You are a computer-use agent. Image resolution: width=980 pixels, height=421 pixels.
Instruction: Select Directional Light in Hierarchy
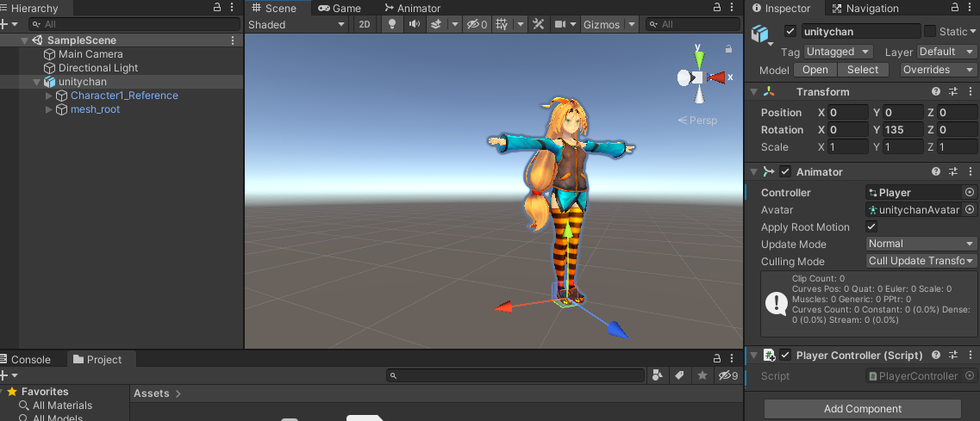(x=98, y=68)
